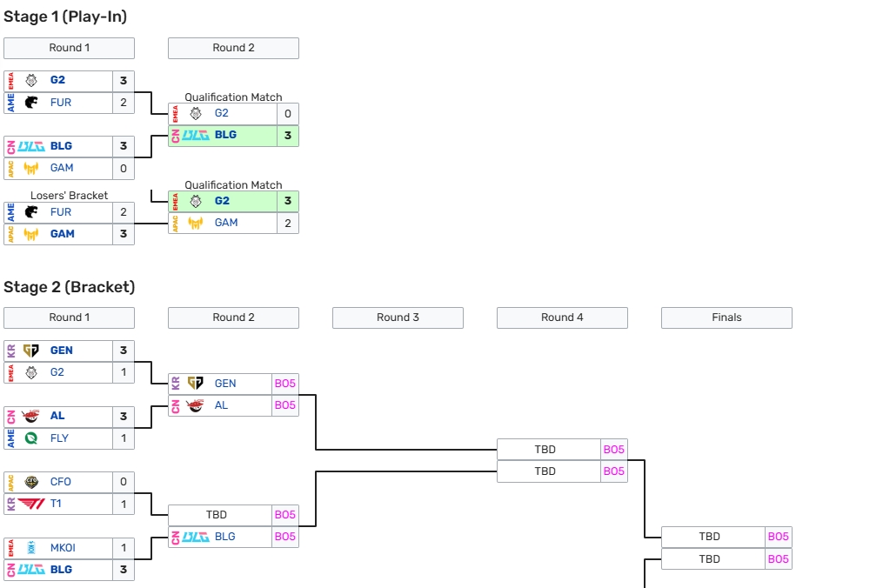The image size is (883, 588).
Task: Click the Gen.G logo in Stage 2 Round 1
Action: tap(32, 351)
